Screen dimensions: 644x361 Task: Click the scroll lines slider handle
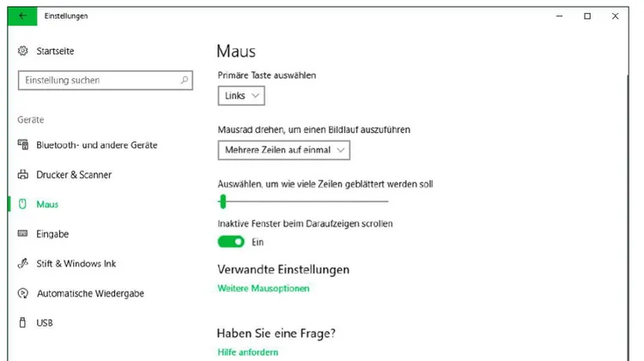click(x=223, y=202)
